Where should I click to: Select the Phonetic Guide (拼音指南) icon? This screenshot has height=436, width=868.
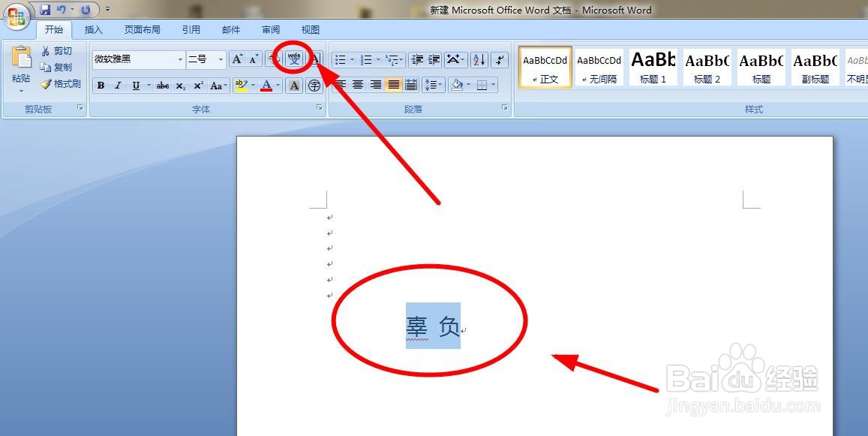[x=295, y=60]
